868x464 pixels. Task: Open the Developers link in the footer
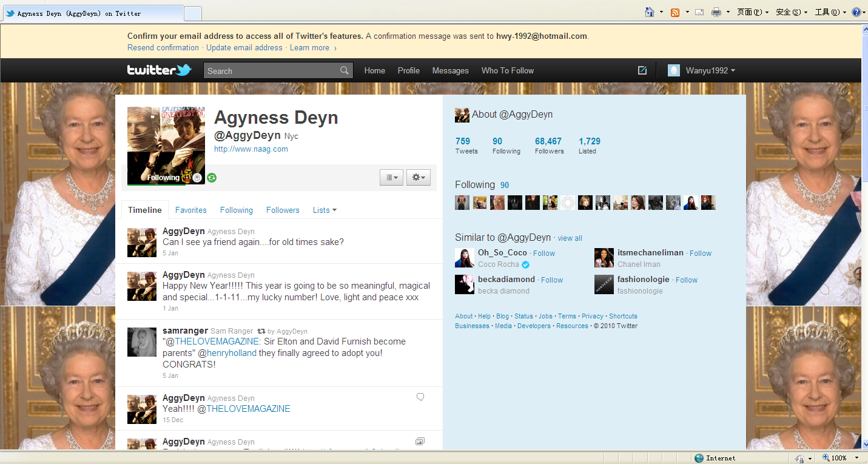(x=534, y=326)
